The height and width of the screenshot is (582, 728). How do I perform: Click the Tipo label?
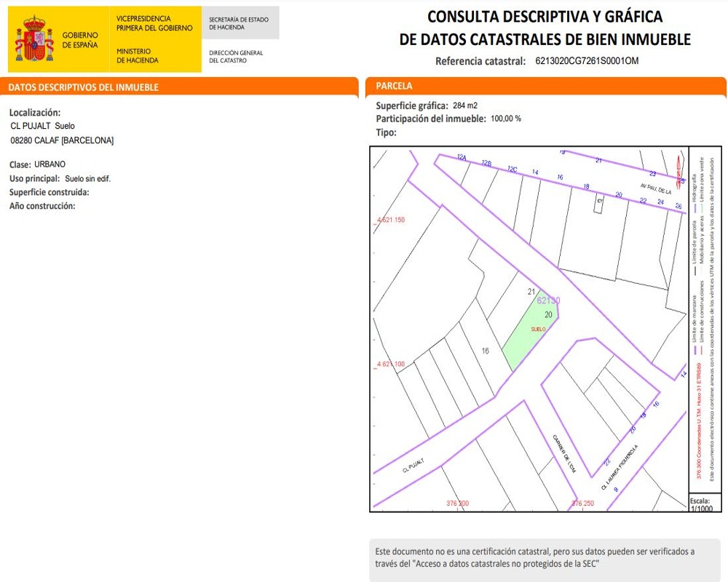[386, 132]
